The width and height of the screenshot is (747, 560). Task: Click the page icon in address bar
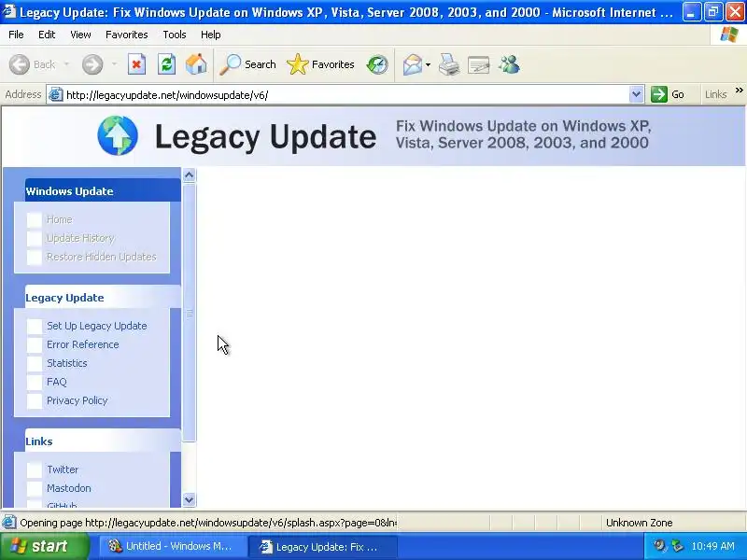[x=56, y=95]
